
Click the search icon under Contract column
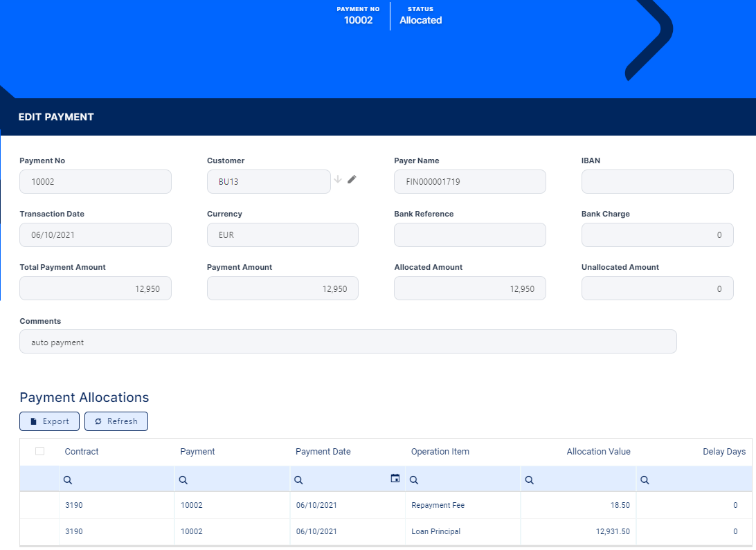[x=68, y=480]
